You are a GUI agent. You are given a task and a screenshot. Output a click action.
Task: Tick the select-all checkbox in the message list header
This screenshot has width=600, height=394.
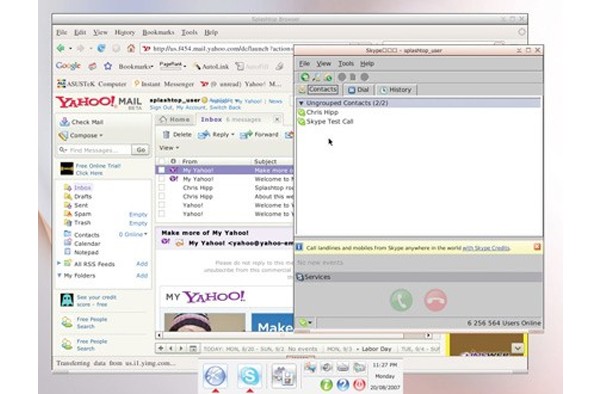click(162, 161)
